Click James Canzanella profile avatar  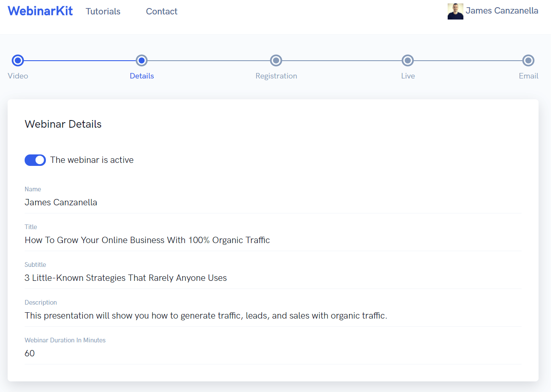[x=455, y=11]
